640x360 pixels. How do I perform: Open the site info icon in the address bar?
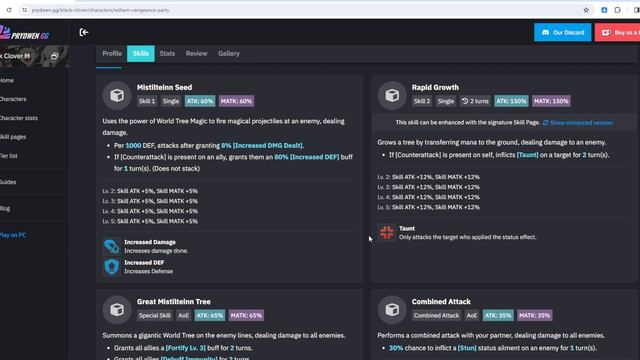24,10
